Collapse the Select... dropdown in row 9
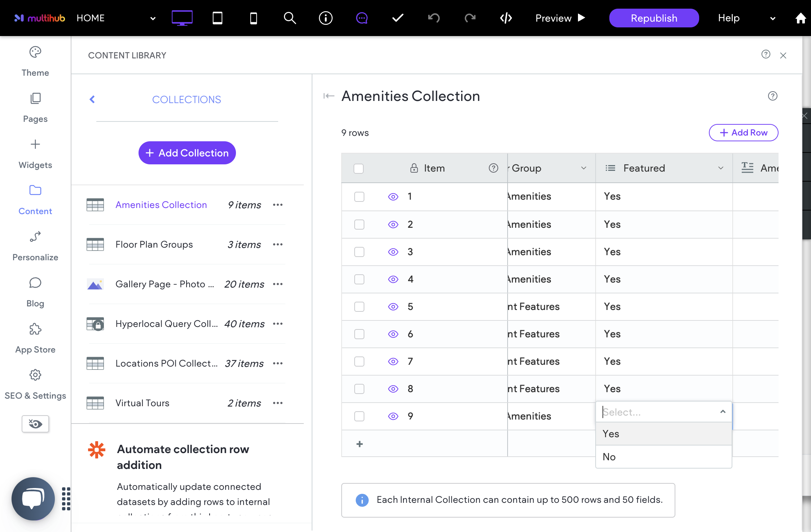Image resolution: width=811 pixels, height=532 pixels. pyautogui.click(x=723, y=412)
